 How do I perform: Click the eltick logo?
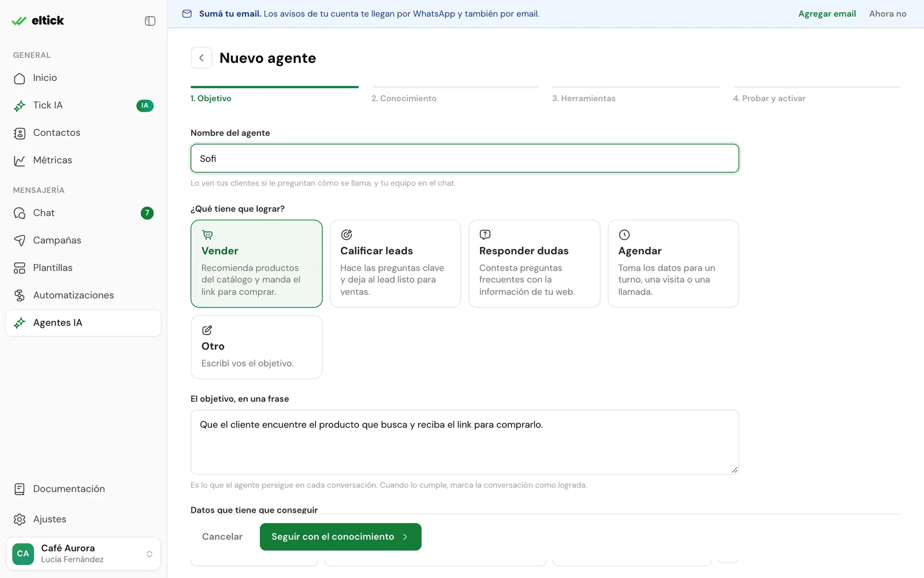(x=38, y=21)
